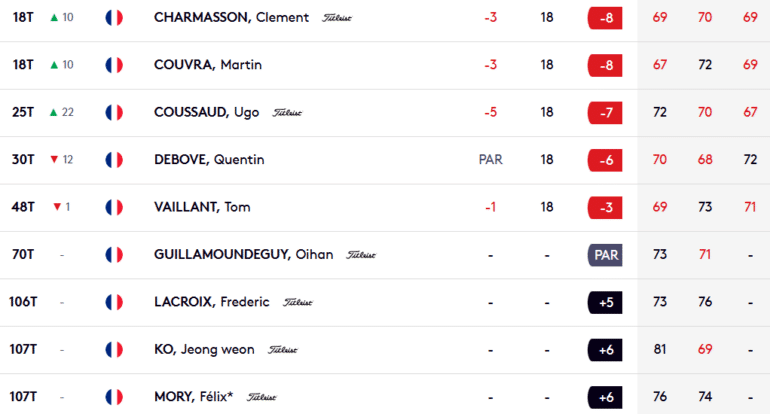The image size is (770, 414).
Task: Open Tom Vaillant's player page
Action: click(202, 207)
